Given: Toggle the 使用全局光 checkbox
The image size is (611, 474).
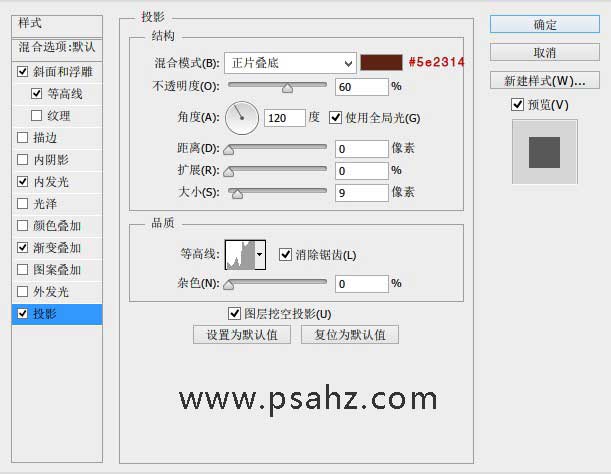Looking at the screenshot, I should 335,118.
